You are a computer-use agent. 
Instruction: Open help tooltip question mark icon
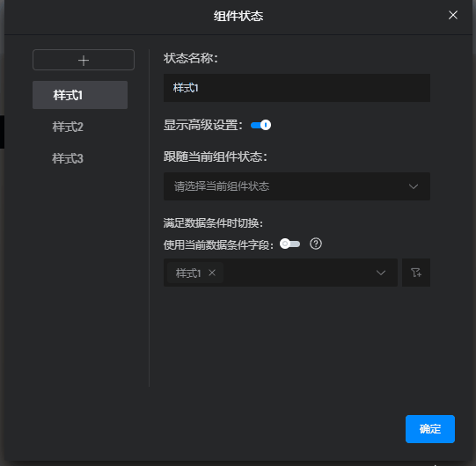pyautogui.click(x=316, y=244)
